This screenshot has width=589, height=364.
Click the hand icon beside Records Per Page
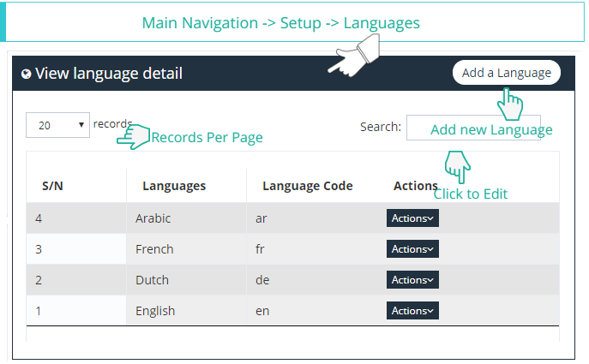click(132, 137)
